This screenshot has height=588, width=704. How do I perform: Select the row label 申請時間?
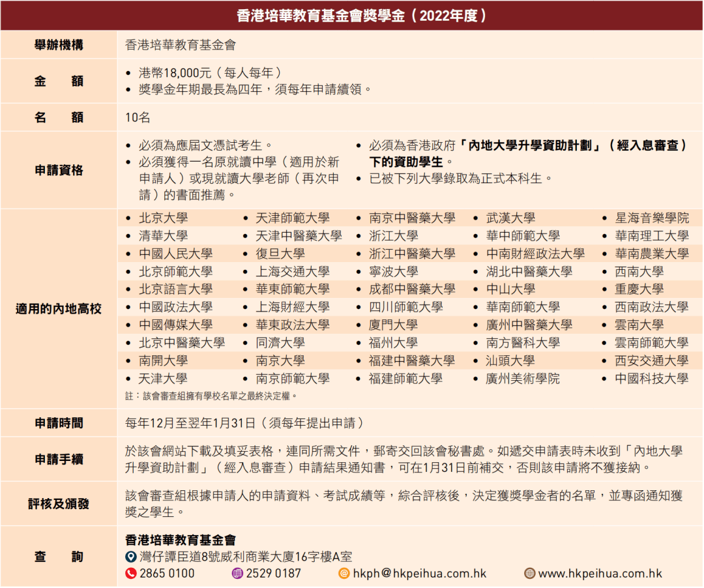point(59,423)
